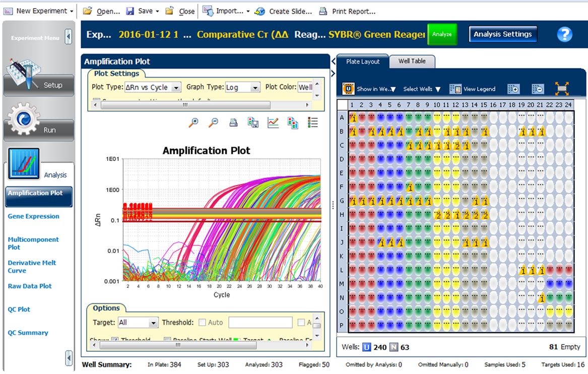Open the New Experiment dropdown arrow
This screenshot has height=374, width=588.
pyautogui.click(x=72, y=11)
